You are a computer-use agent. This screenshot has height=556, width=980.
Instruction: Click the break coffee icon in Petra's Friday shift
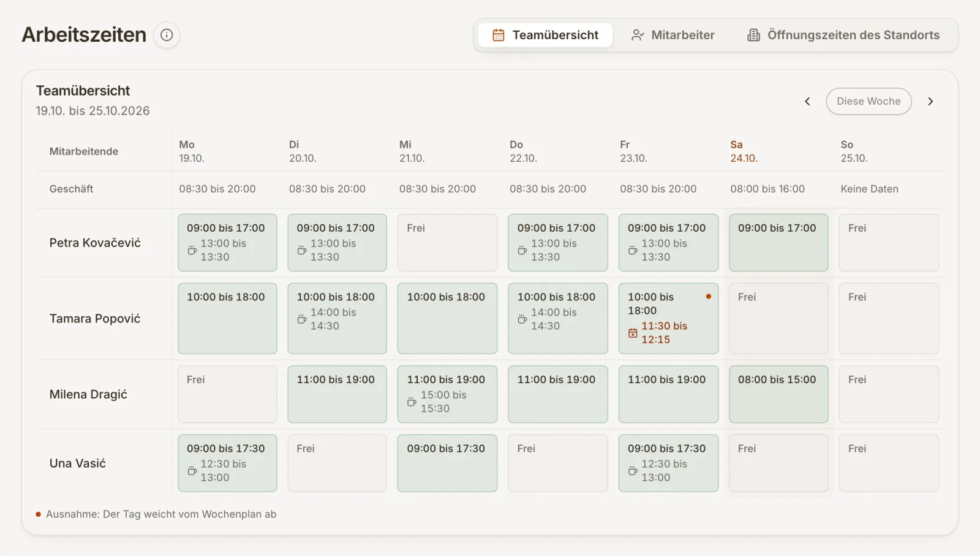tap(633, 250)
